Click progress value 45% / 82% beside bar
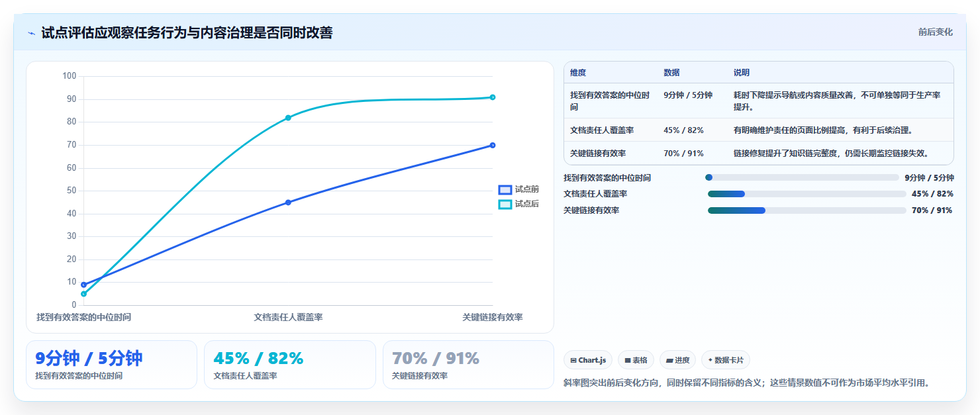This screenshot has height=415, width=980. click(x=932, y=194)
